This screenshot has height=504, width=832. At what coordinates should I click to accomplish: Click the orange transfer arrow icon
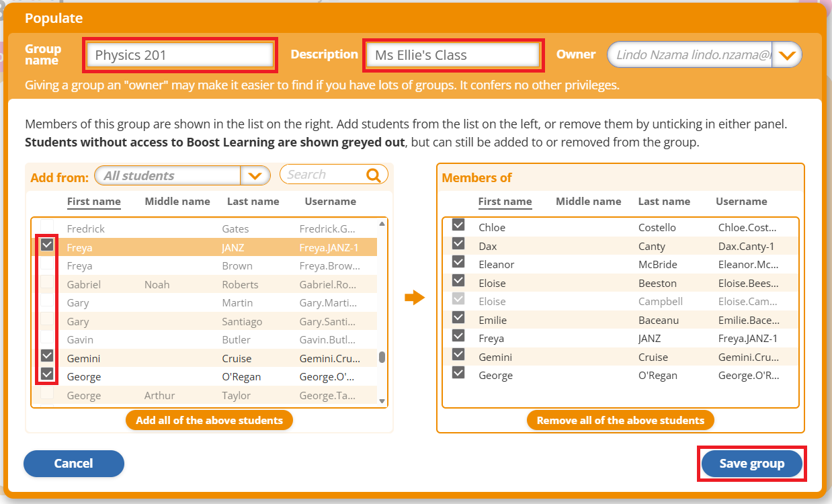tap(415, 298)
